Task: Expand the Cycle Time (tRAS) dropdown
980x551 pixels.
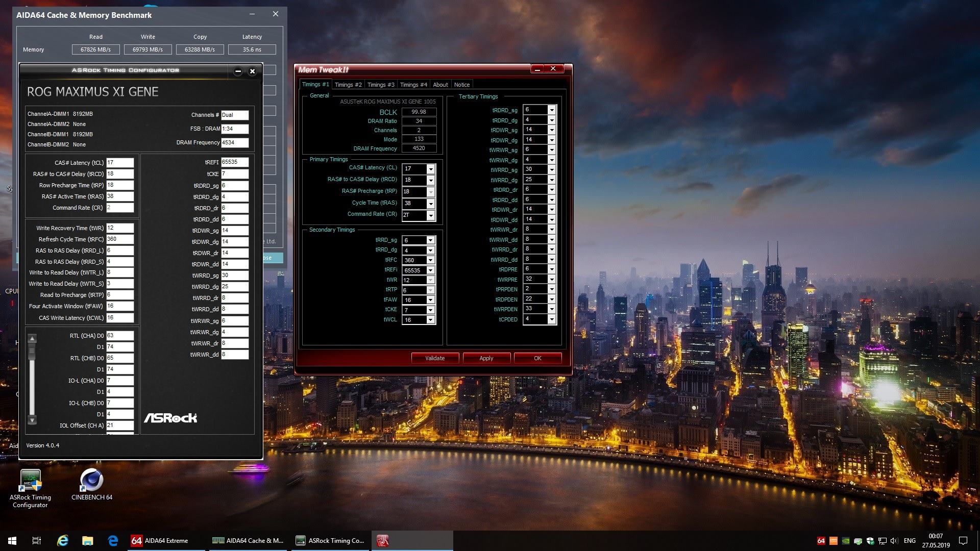Action: [431, 204]
